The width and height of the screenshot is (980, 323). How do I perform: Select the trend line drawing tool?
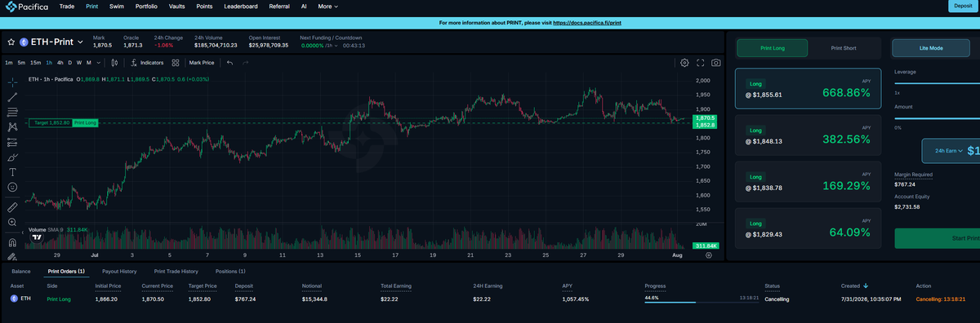point(12,96)
